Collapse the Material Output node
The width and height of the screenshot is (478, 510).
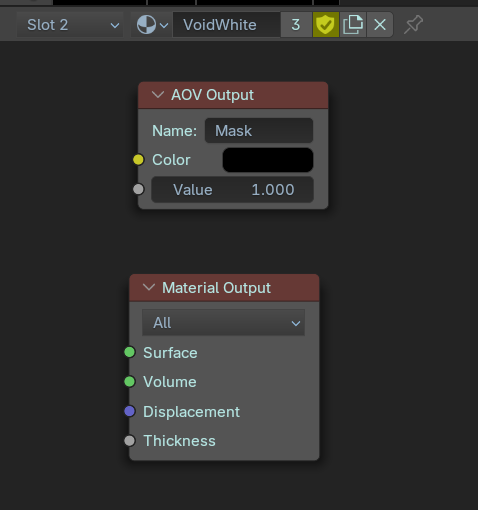click(x=149, y=287)
